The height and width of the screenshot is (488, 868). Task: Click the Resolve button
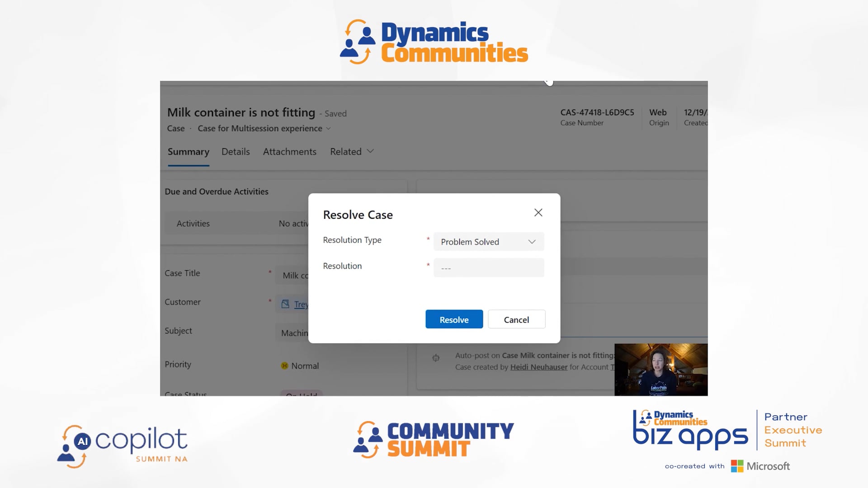(453, 319)
